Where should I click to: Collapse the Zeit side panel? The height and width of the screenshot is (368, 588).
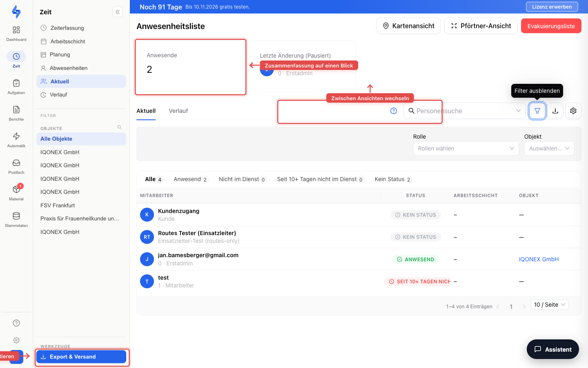coord(118,12)
